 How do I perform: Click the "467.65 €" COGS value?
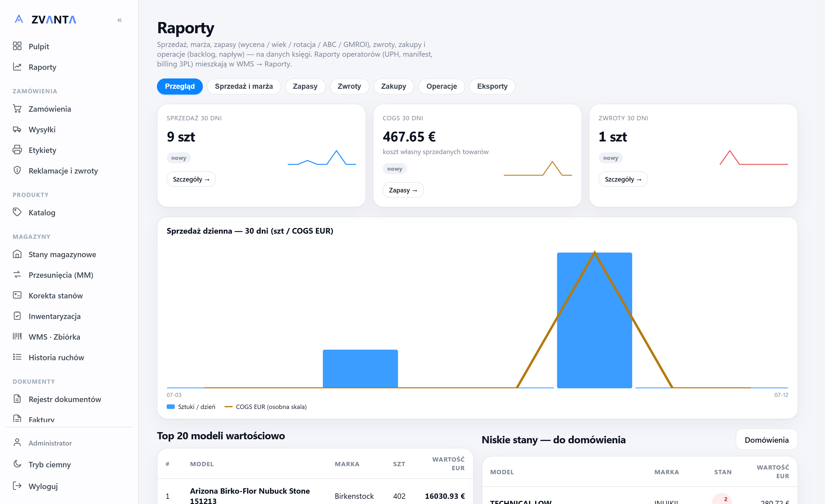(x=409, y=137)
